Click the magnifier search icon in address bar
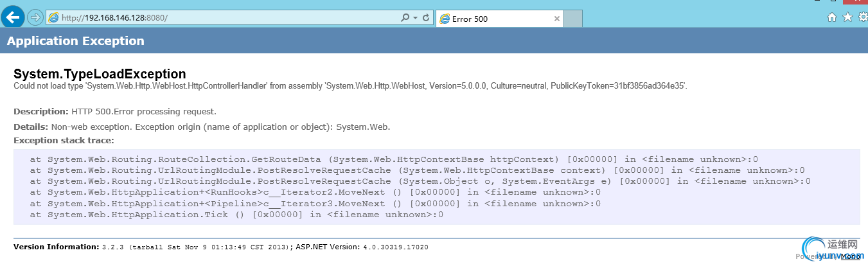 click(x=405, y=17)
